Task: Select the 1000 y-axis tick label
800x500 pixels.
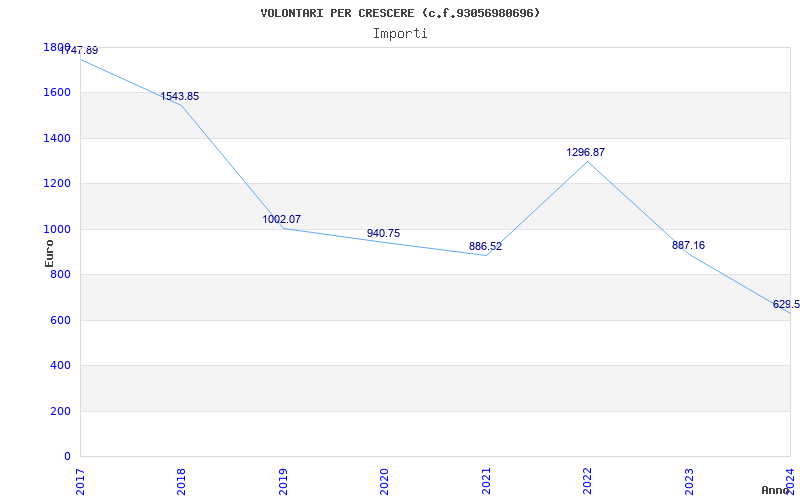Action: pos(57,230)
